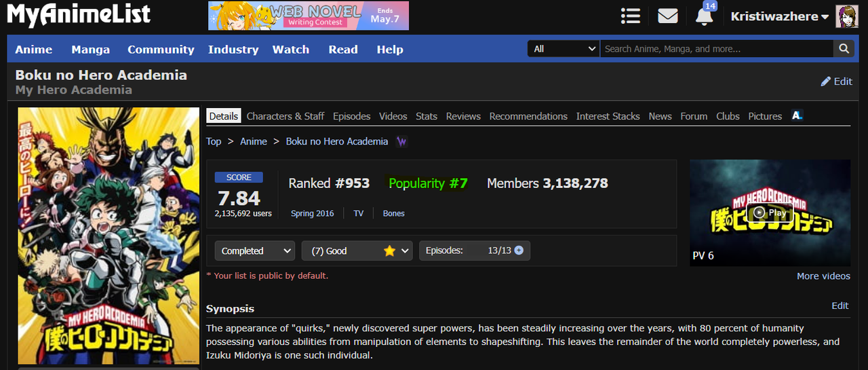Image resolution: width=868 pixels, height=370 pixels.
Task: Click Boku no Hero Academia breadcrumb link
Action: click(x=337, y=141)
